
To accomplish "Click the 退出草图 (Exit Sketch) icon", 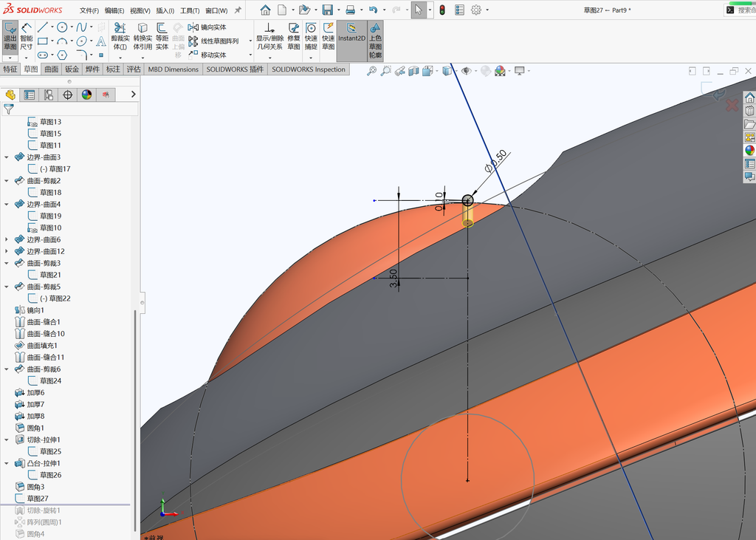I will 10,37.
